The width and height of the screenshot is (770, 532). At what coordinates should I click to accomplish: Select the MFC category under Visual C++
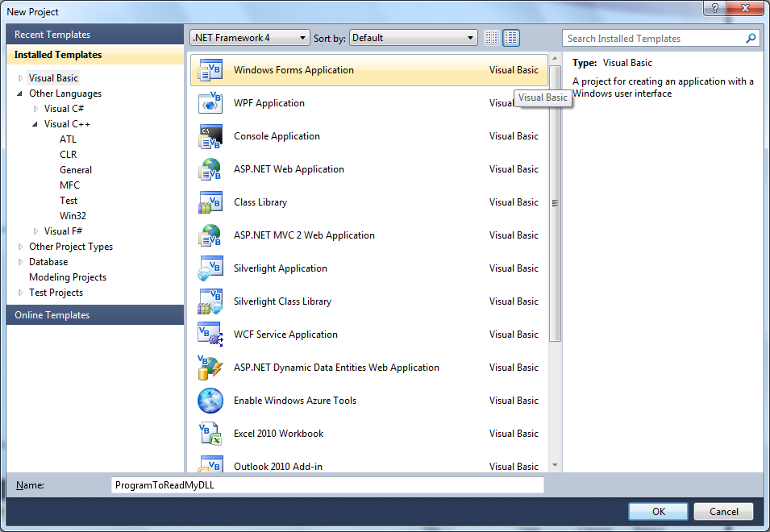(x=69, y=185)
